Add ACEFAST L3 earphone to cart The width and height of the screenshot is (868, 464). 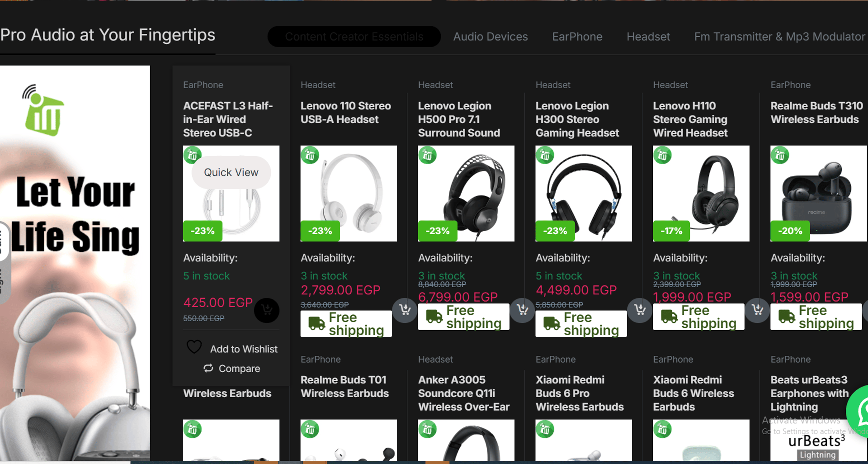click(267, 310)
